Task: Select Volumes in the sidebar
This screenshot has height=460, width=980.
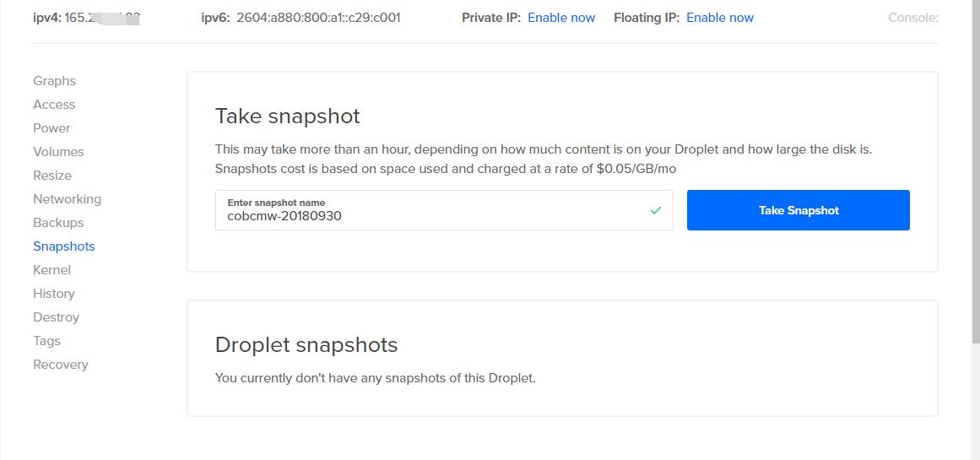Action: (58, 152)
